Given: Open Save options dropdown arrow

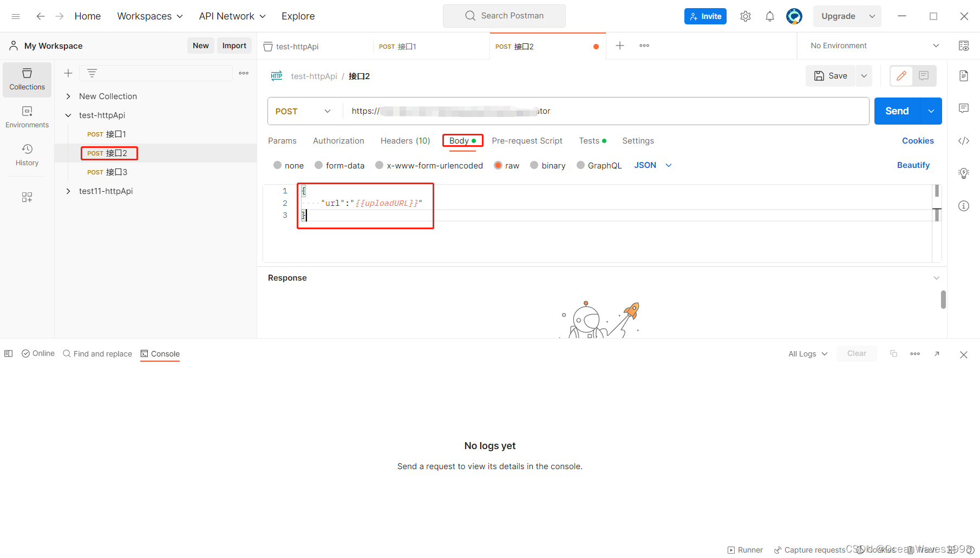Looking at the screenshot, I should [x=865, y=76].
